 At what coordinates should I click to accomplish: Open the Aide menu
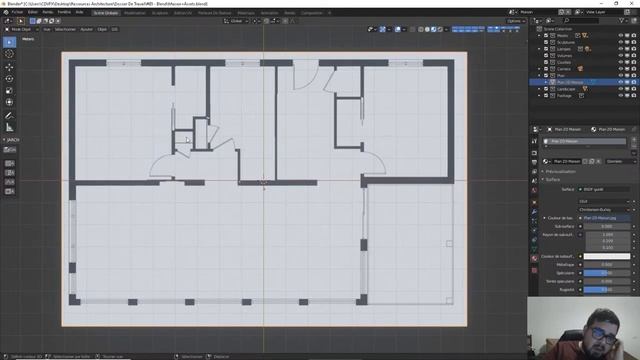click(80, 12)
